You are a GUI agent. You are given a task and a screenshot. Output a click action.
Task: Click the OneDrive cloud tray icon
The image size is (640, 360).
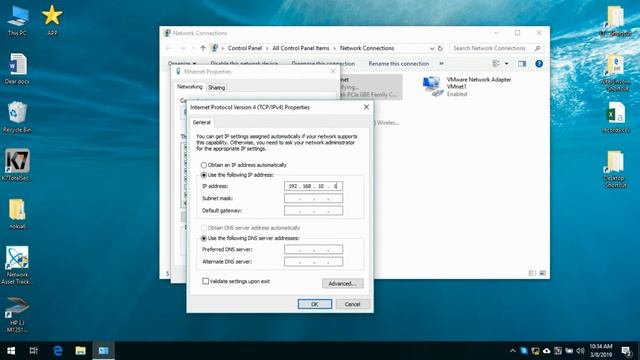click(547, 351)
